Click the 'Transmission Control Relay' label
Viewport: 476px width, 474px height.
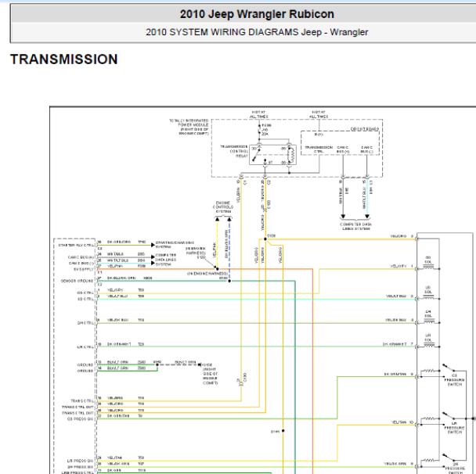tap(234, 151)
